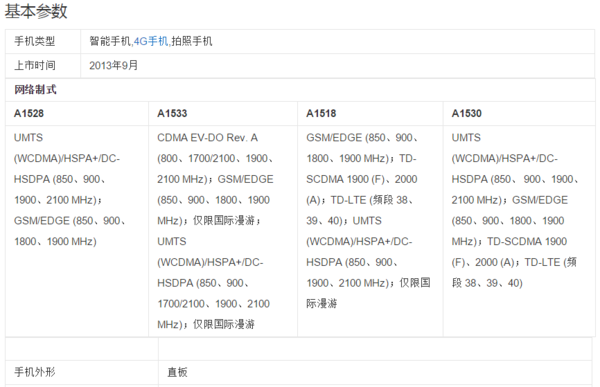The height and width of the screenshot is (387, 600).
Task: Select the 手机外形 label cell
Action: point(82,372)
